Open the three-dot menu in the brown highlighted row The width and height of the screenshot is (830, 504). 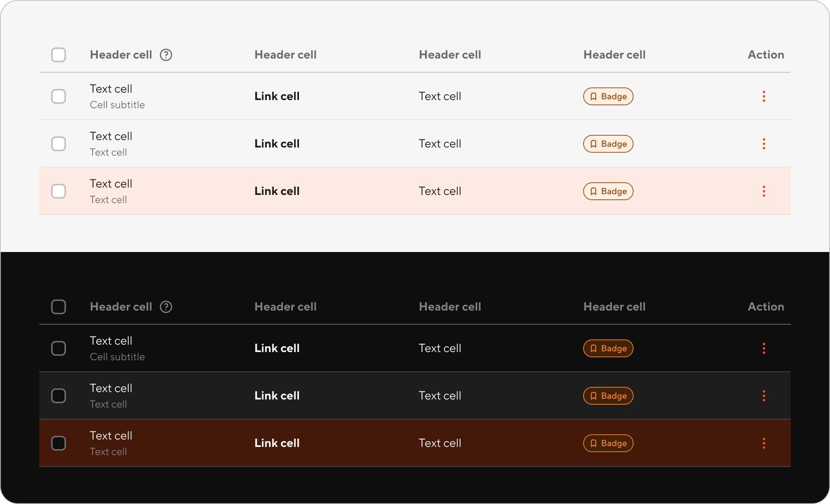[x=764, y=443]
